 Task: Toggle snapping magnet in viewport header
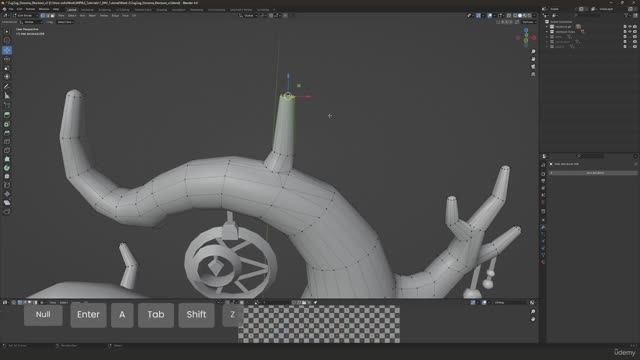click(271, 16)
